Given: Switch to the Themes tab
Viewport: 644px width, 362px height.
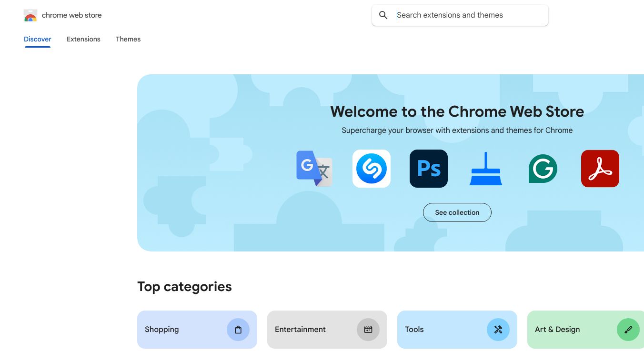Looking at the screenshot, I should click(128, 39).
